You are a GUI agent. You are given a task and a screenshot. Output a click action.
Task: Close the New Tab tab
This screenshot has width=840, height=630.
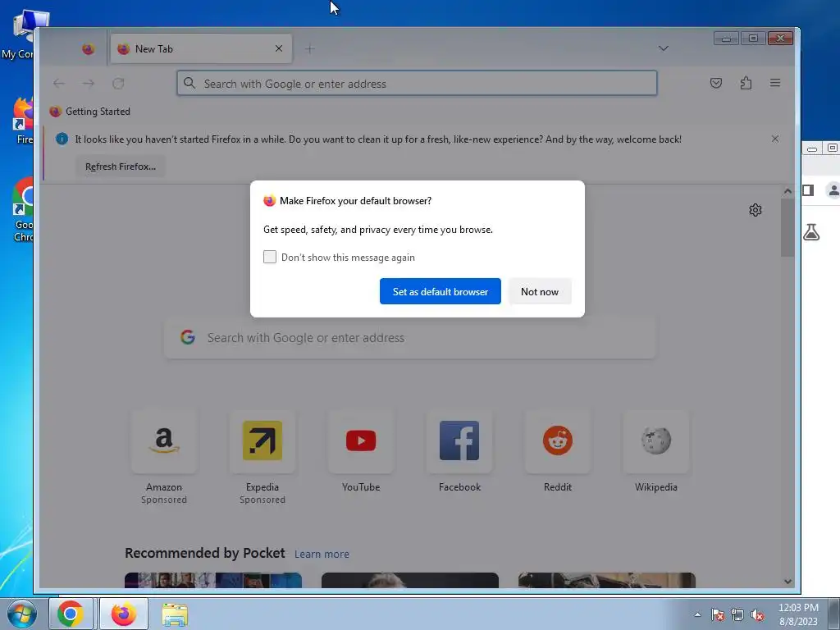[x=279, y=48]
